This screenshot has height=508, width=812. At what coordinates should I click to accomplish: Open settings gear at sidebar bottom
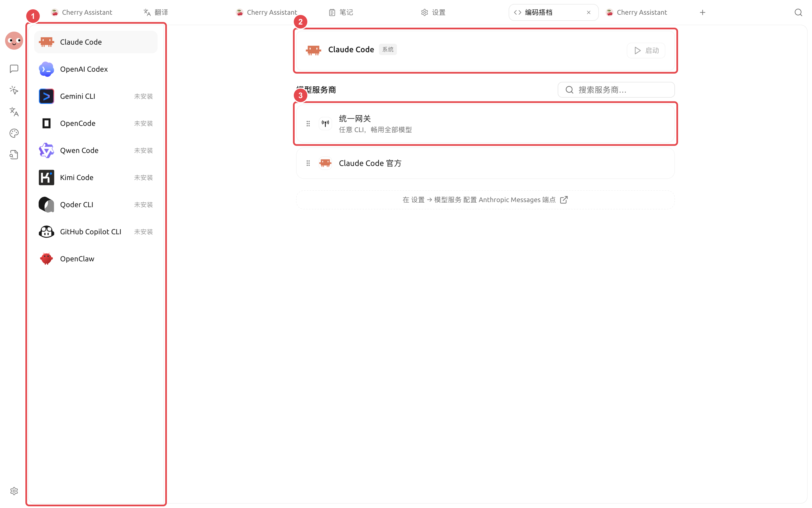14,491
